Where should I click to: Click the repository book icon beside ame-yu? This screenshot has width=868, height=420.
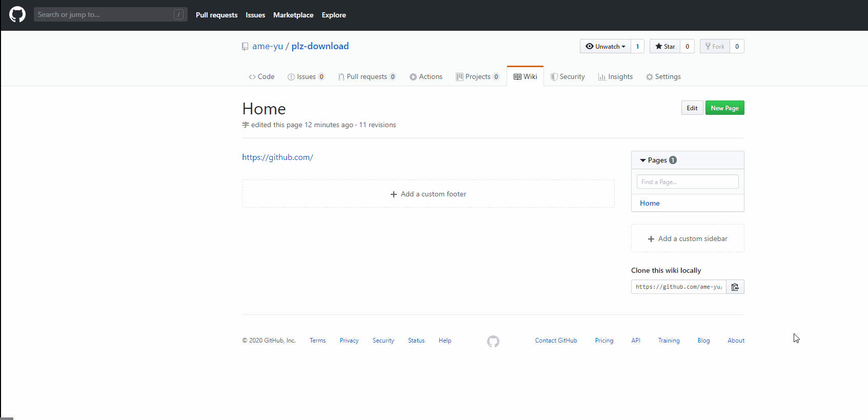[245, 47]
